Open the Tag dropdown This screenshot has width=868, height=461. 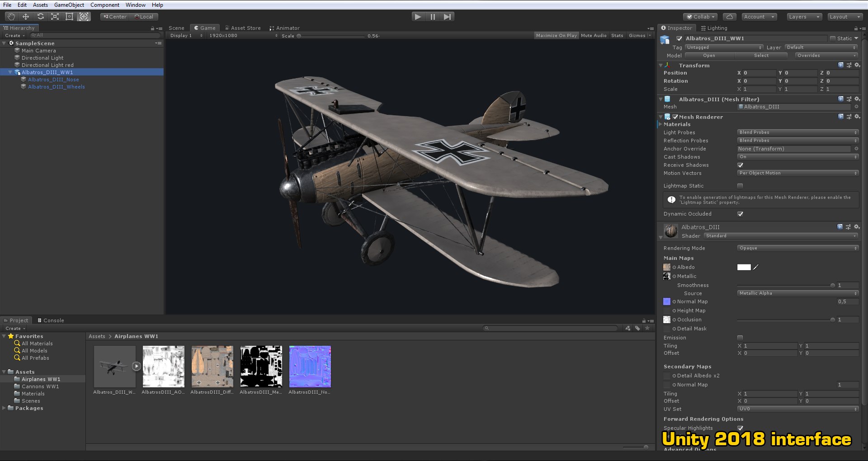point(724,47)
